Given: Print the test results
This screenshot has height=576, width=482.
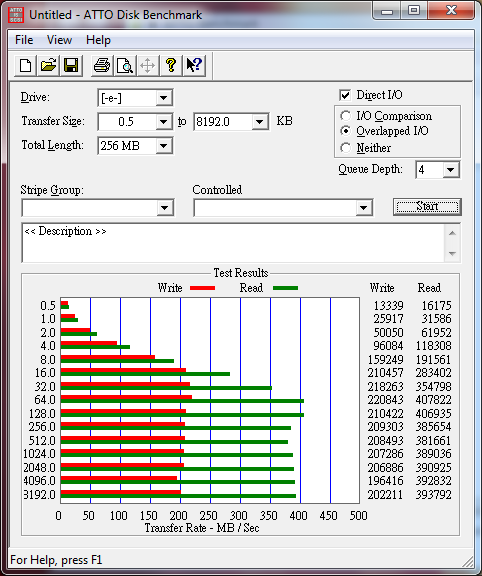Looking at the screenshot, I should [x=102, y=66].
